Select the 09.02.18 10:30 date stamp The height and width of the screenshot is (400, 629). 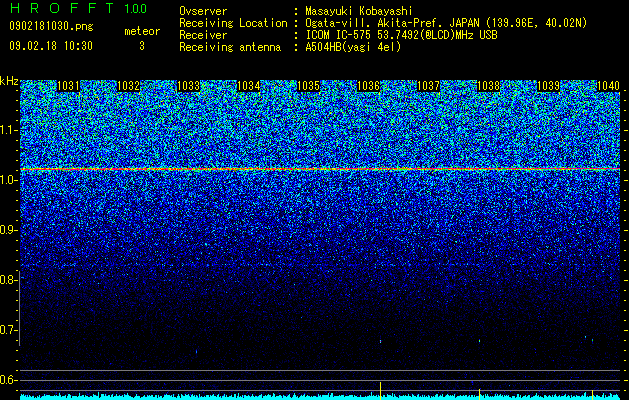click(x=51, y=46)
